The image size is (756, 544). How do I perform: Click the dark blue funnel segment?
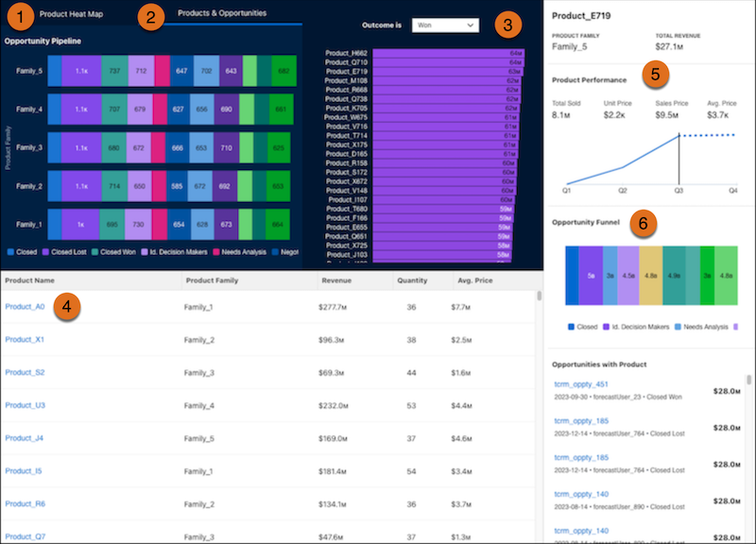[572, 276]
